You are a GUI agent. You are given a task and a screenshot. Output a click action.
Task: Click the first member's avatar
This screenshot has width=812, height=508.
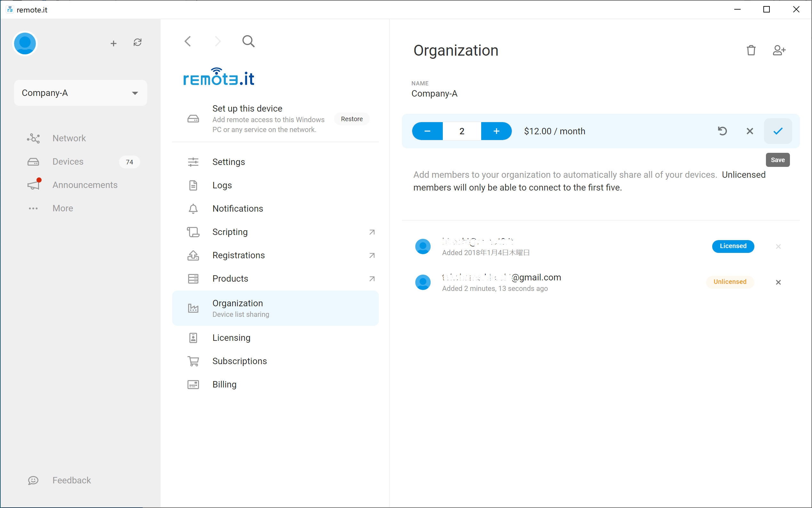coord(423,246)
